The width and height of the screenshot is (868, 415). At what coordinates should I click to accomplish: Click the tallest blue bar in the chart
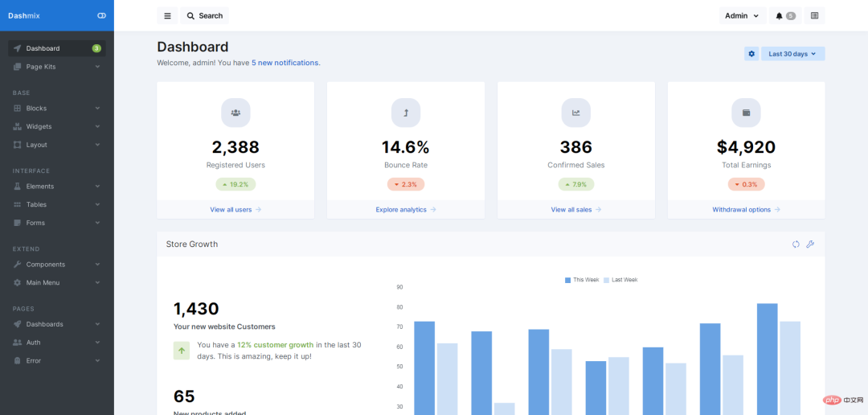click(x=767, y=358)
